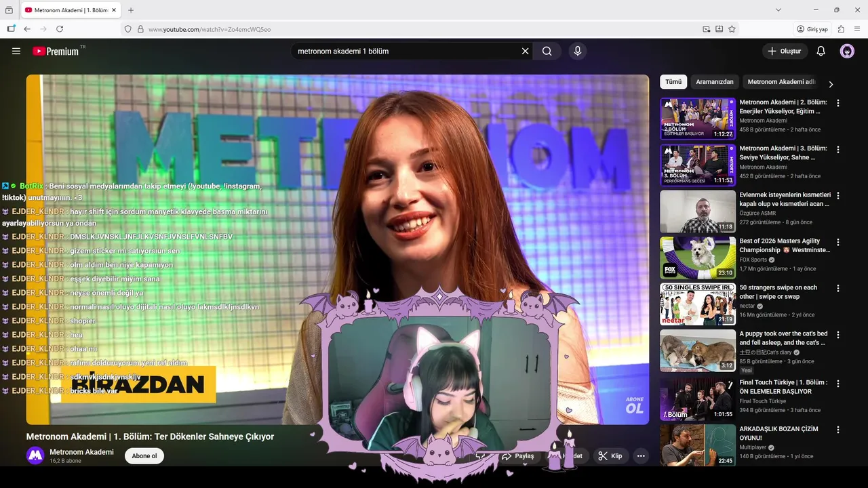
Task: Open tracking protection shield panel
Action: pyautogui.click(x=127, y=29)
